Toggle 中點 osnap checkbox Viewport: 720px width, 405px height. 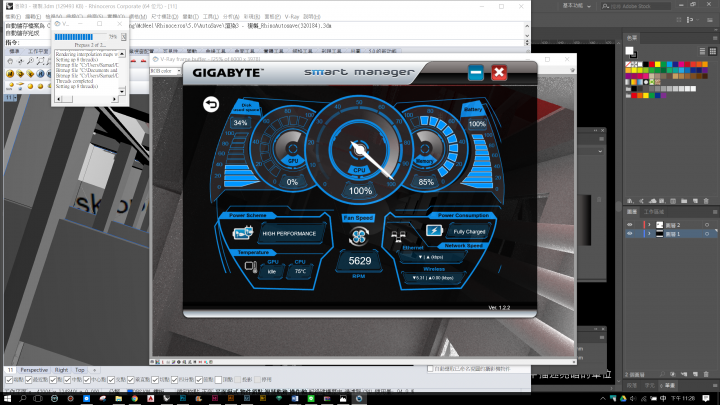68,380
